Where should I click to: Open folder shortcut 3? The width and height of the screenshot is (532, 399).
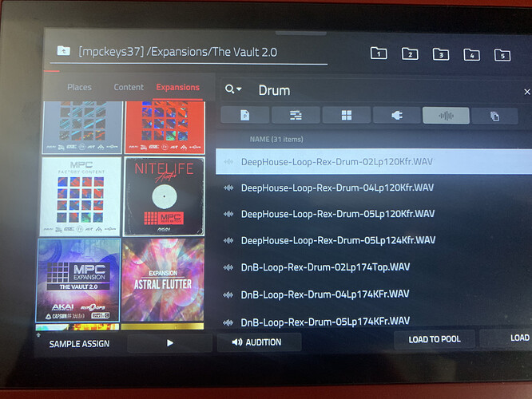(x=441, y=54)
